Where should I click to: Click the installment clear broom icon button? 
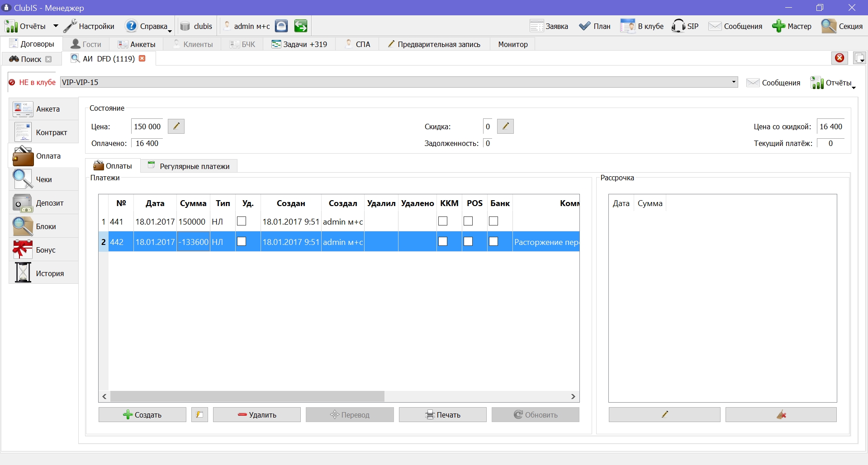click(x=781, y=414)
